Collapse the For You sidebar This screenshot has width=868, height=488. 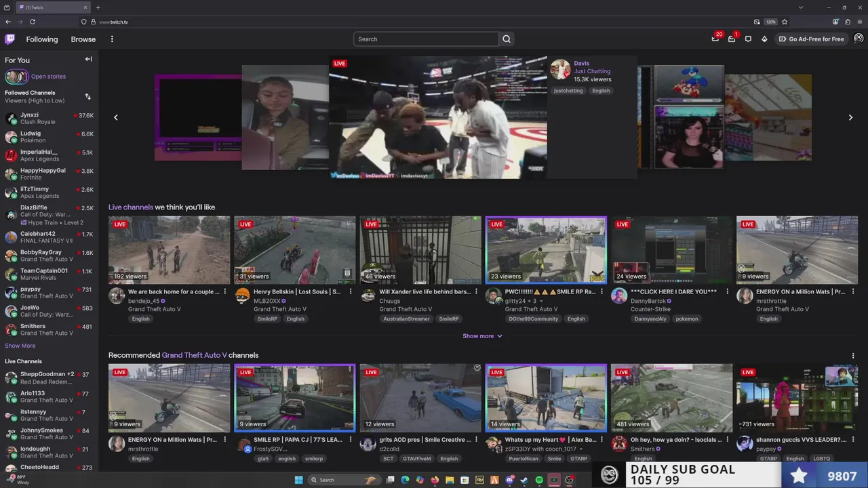[88, 60]
